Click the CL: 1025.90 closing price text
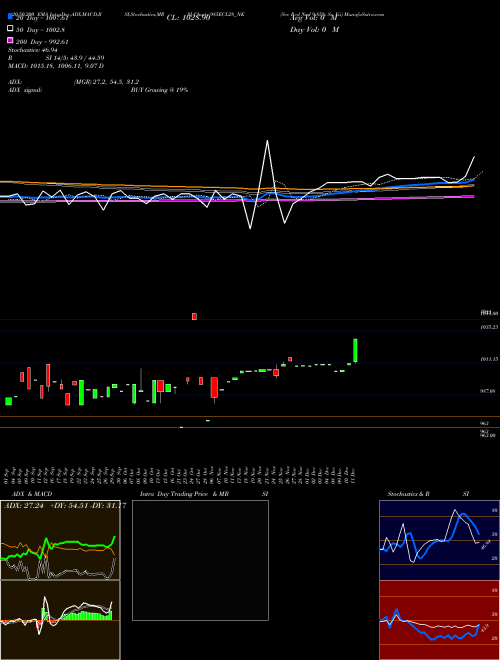500x660 pixels. point(188,18)
